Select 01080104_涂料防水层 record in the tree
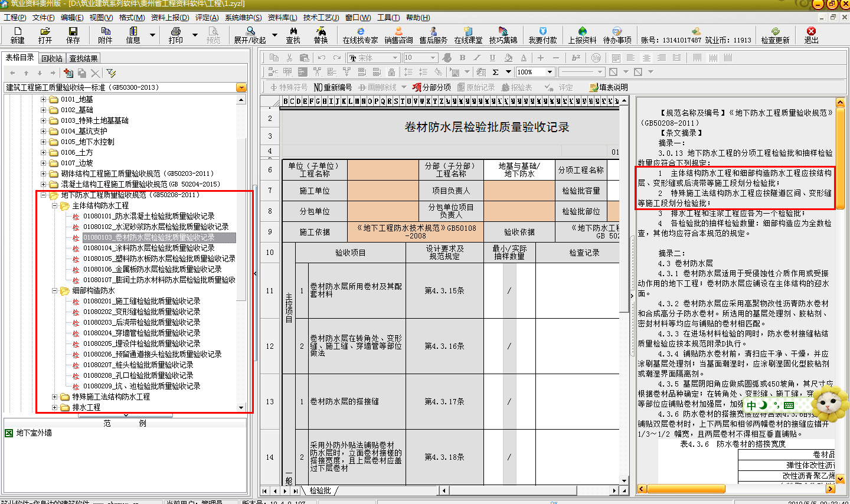850x504 pixels. (x=148, y=248)
